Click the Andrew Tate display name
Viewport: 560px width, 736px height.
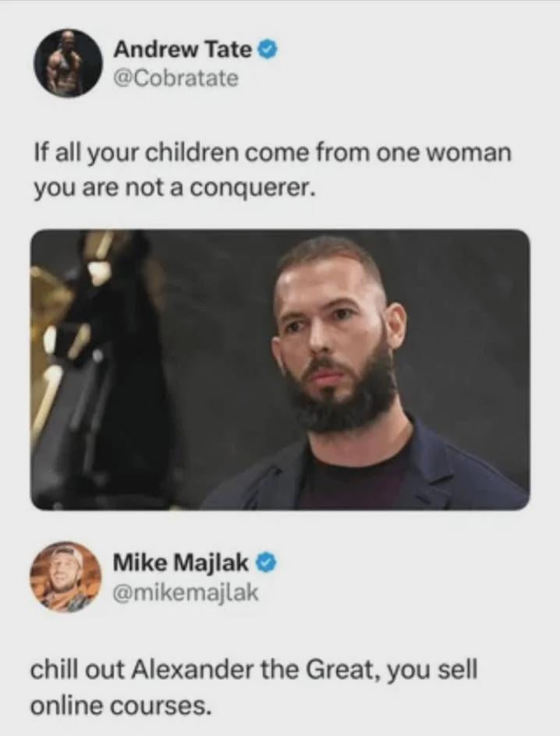pos(183,49)
